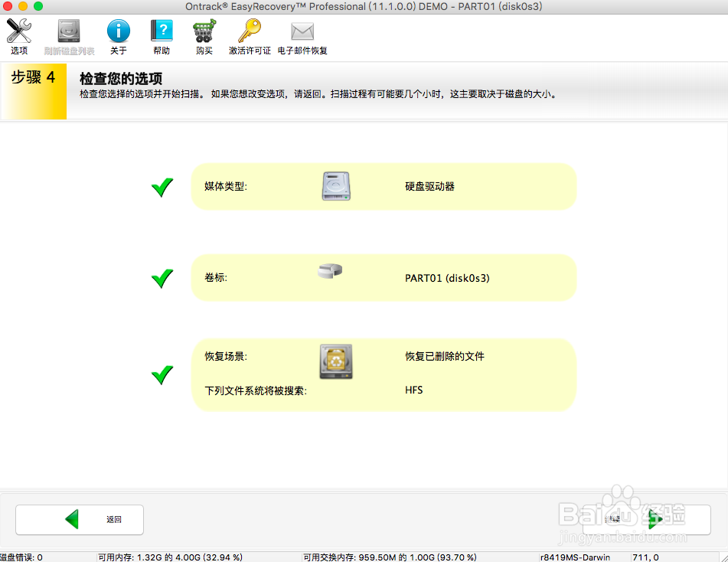Click the 下列文件系统将被搜索 label
This screenshot has height=562, width=728.
point(256,390)
